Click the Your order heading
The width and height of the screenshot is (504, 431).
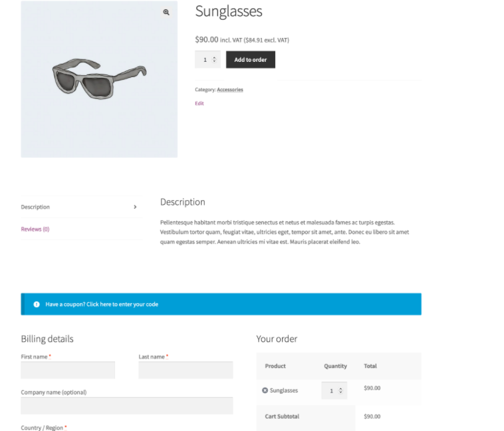(x=277, y=339)
